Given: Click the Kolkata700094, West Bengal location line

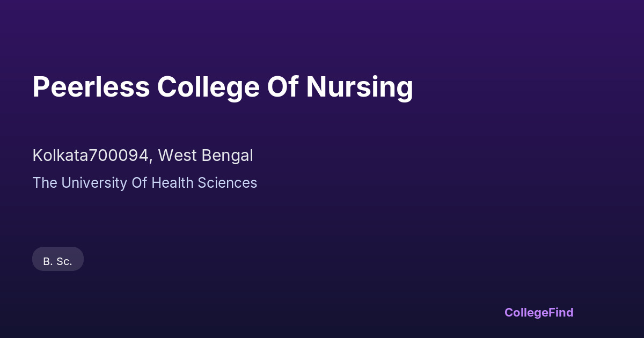Looking at the screenshot, I should (x=143, y=156).
